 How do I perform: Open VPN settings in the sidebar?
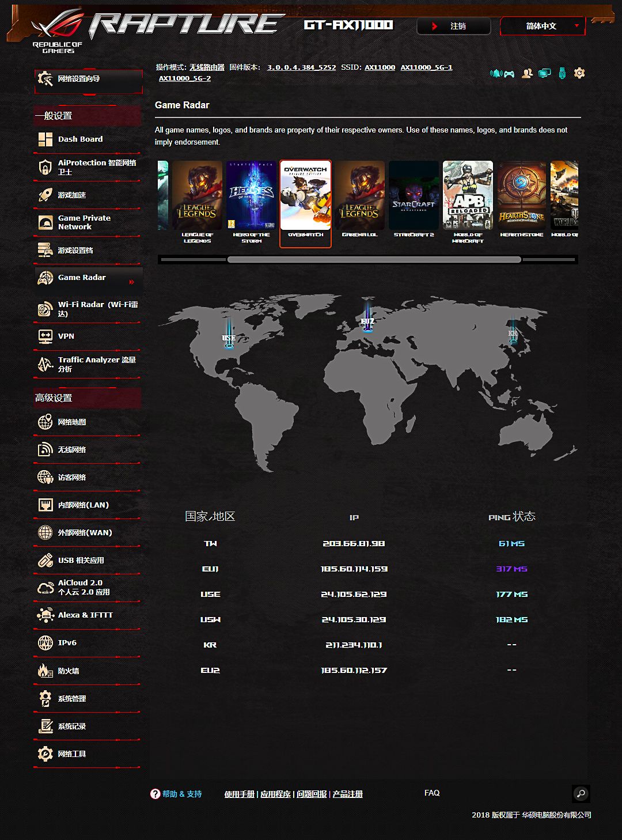tap(66, 336)
